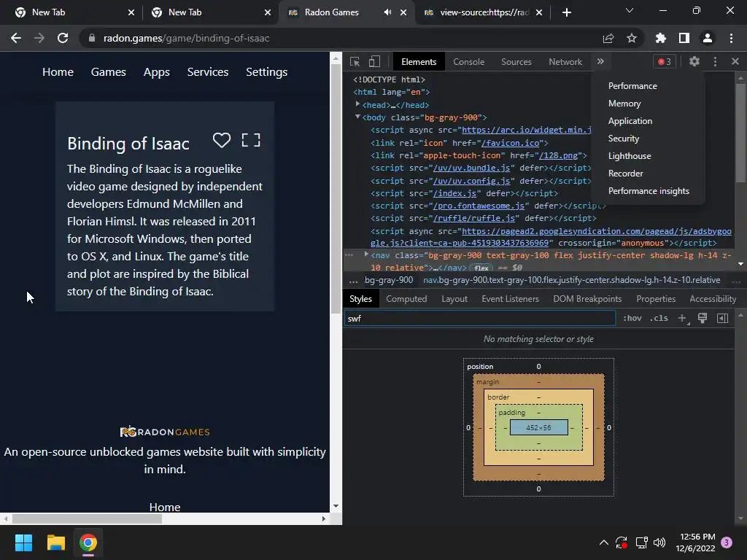The height and width of the screenshot is (560, 747).
Task: Click the Chrome taskbar icon
Action: (88, 542)
